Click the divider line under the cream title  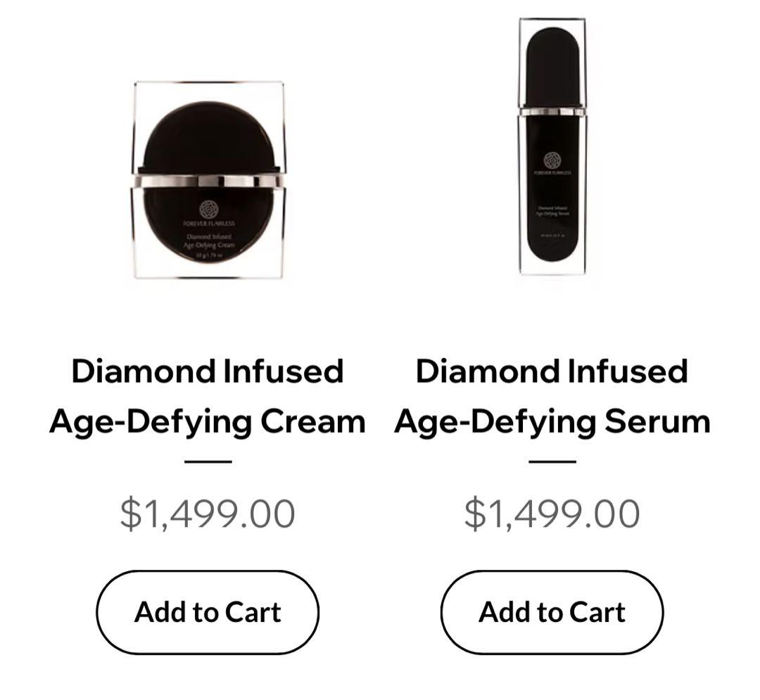coord(208,462)
